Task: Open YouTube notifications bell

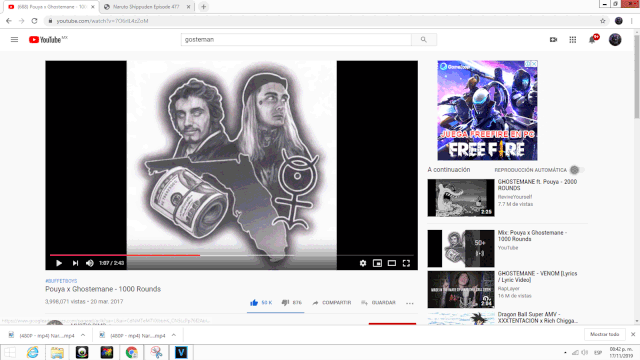Action: [592, 40]
